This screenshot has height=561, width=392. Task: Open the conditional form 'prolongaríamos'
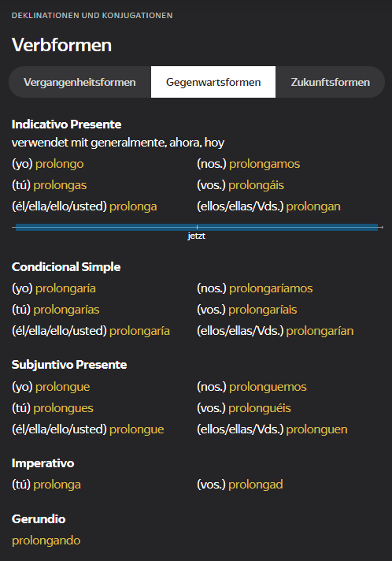pyautogui.click(x=271, y=288)
